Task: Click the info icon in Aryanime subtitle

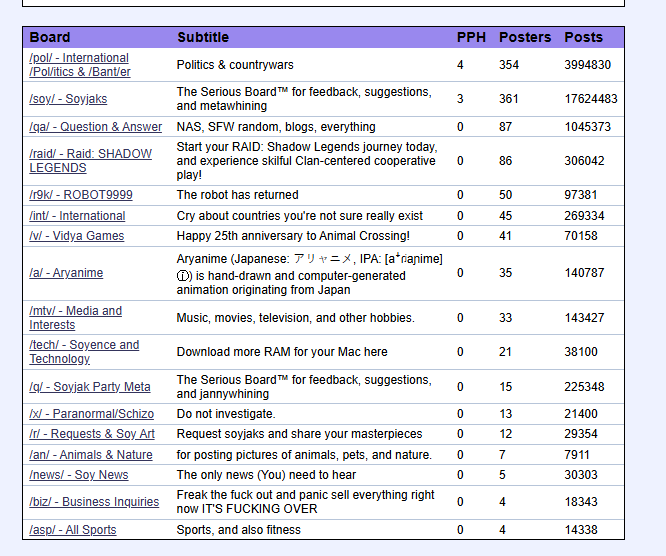Action: point(182,277)
